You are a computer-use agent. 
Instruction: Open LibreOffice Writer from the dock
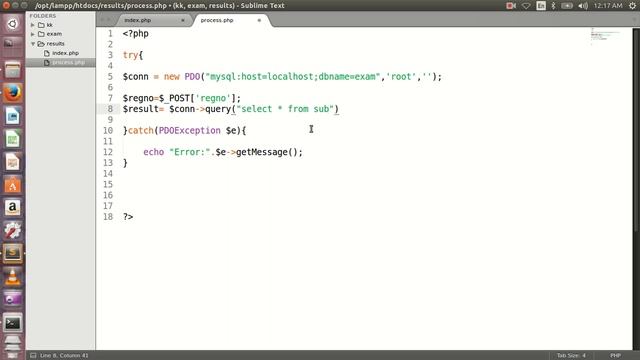click(12, 116)
